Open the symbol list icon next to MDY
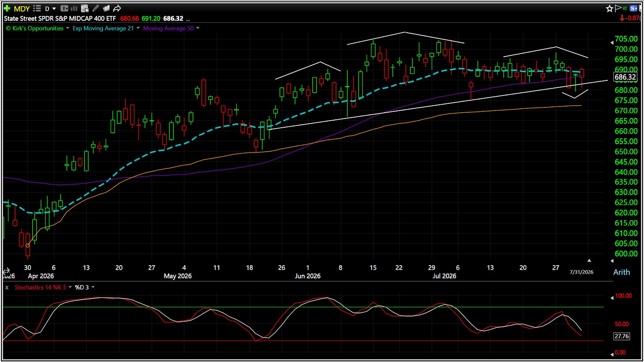Image resolution: width=644 pixels, height=362 pixels. (37, 8)
